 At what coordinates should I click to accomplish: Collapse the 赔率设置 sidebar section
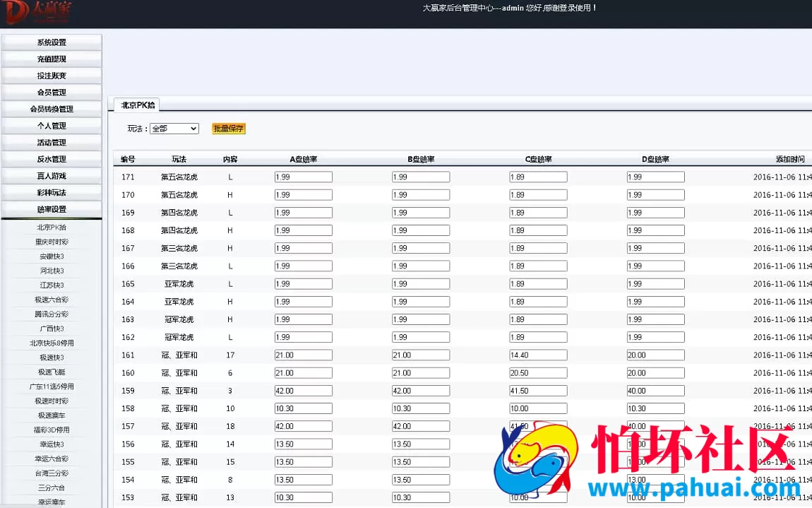tap(52, 209)
